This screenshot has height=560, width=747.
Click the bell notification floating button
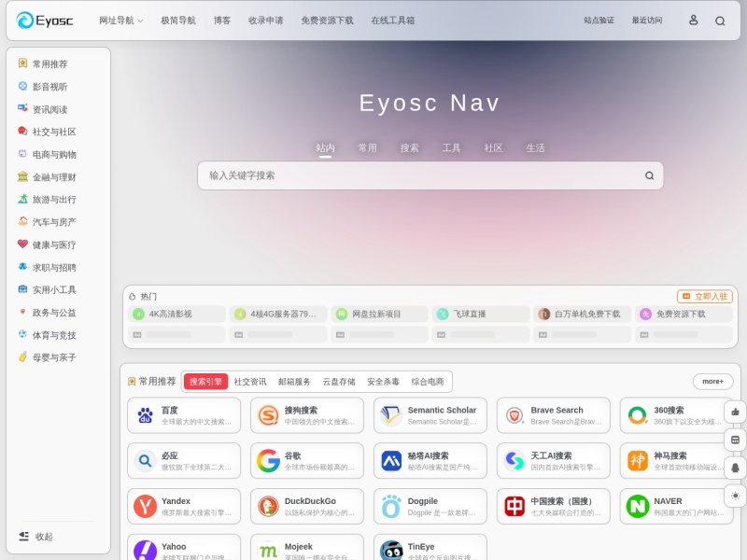point(735,468)
